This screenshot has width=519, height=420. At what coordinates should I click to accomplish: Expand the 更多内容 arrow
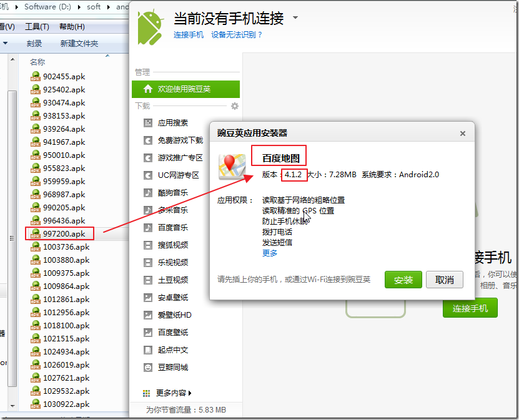click(190, 393)
